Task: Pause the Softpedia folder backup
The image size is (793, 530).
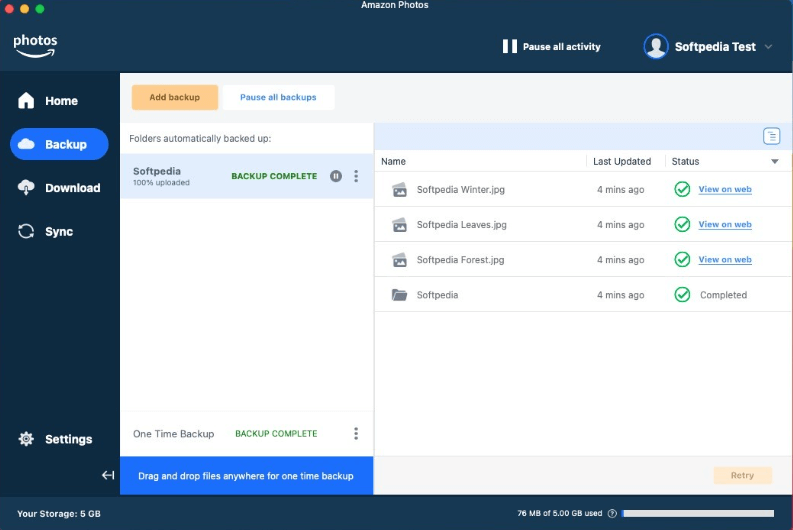Action: 336,176
